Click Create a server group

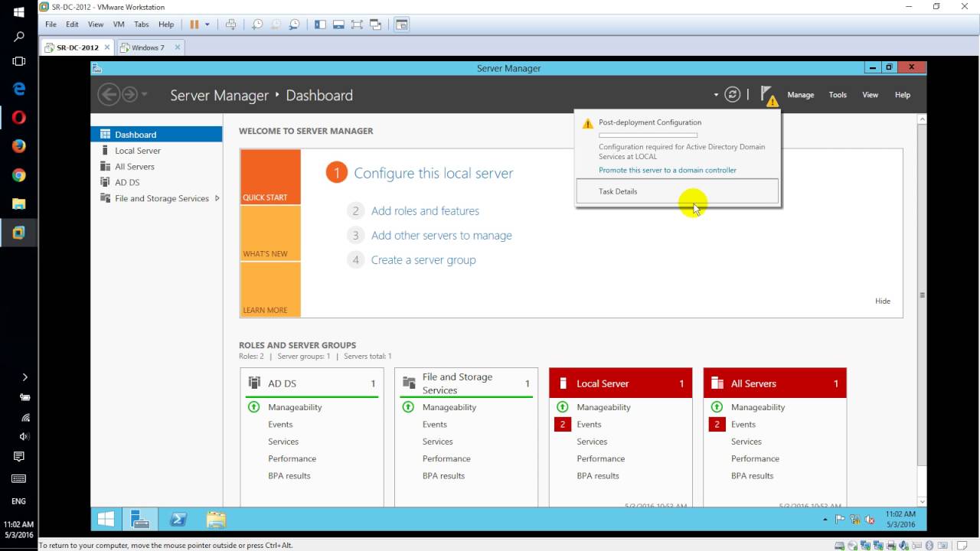(x=423, y=260)
